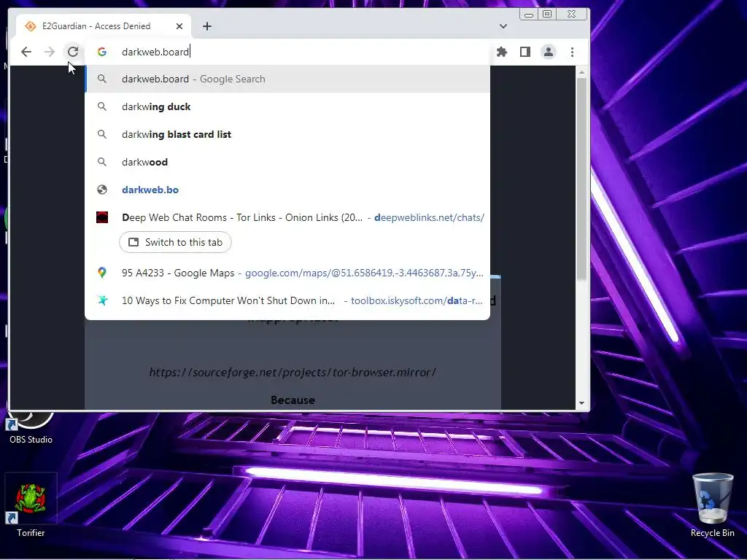Reload the page with the refresh icon
747x560 pixels.
[x=73, y=52]
